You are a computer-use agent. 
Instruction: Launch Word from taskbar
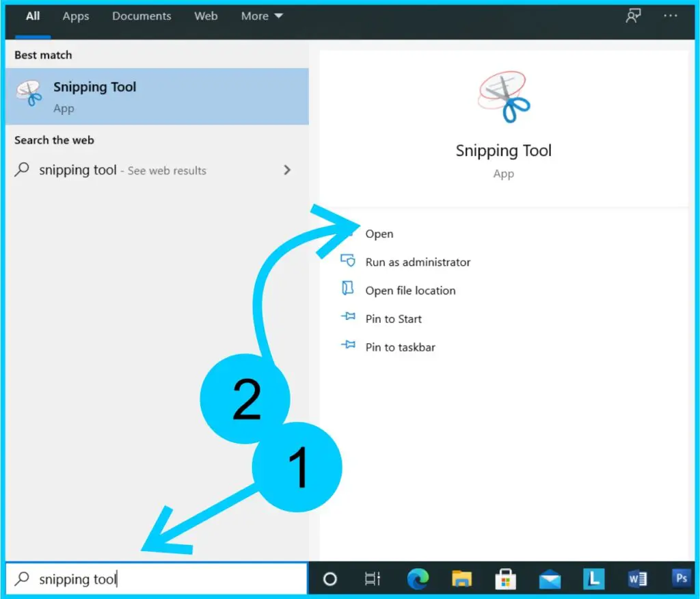pos(638,579)
